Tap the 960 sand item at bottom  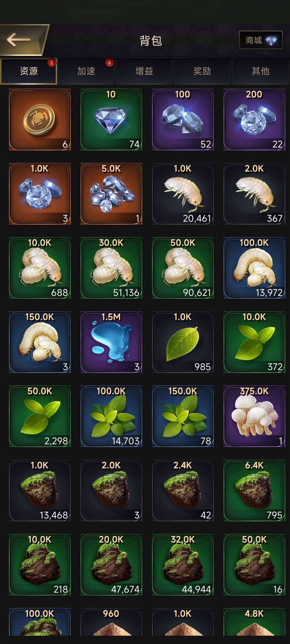click(111, 622)
